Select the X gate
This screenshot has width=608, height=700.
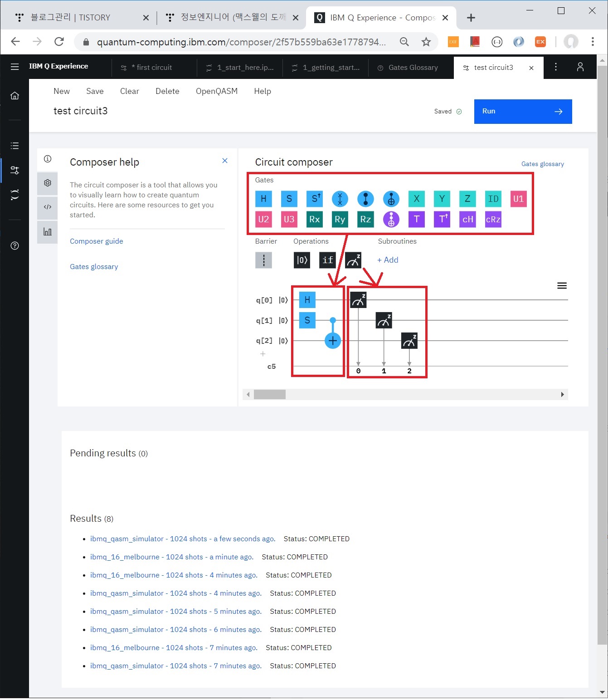[417, 199]
